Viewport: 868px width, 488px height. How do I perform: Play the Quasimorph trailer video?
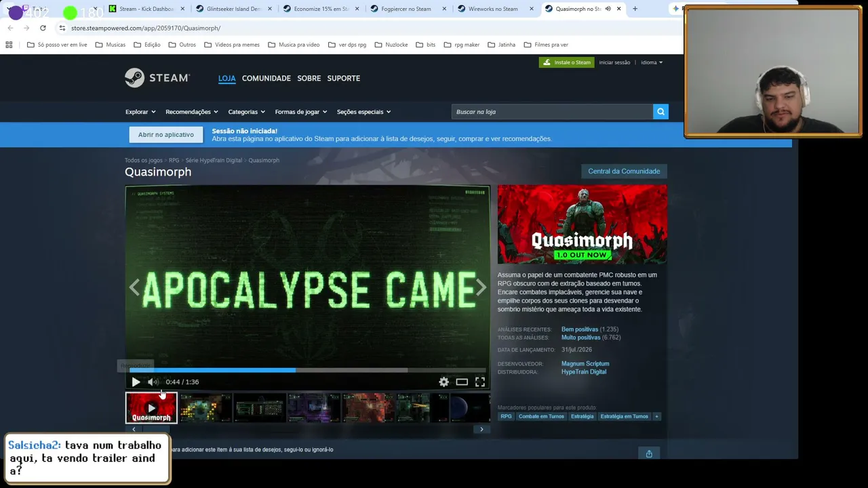[x=136, y=382]
